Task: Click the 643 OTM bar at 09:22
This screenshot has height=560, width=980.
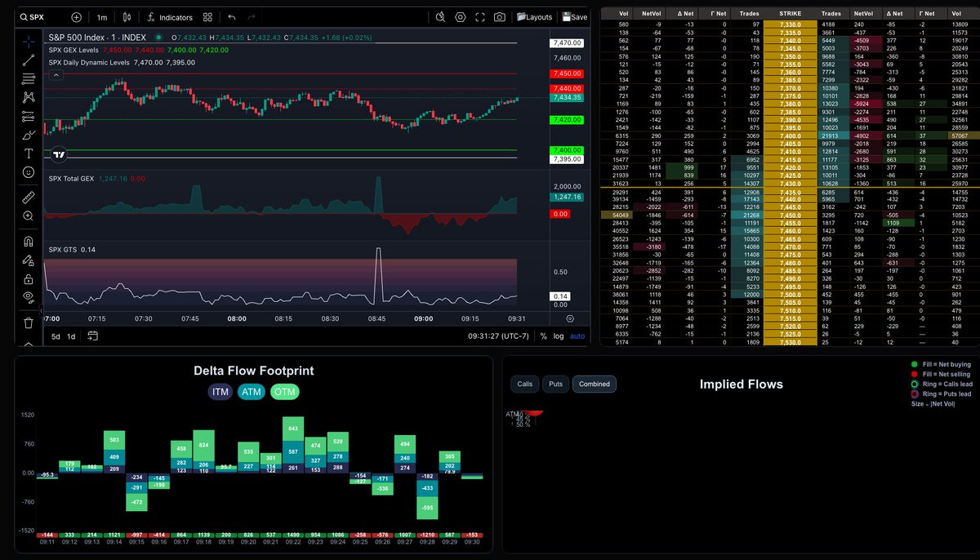Action: point(293,429)
